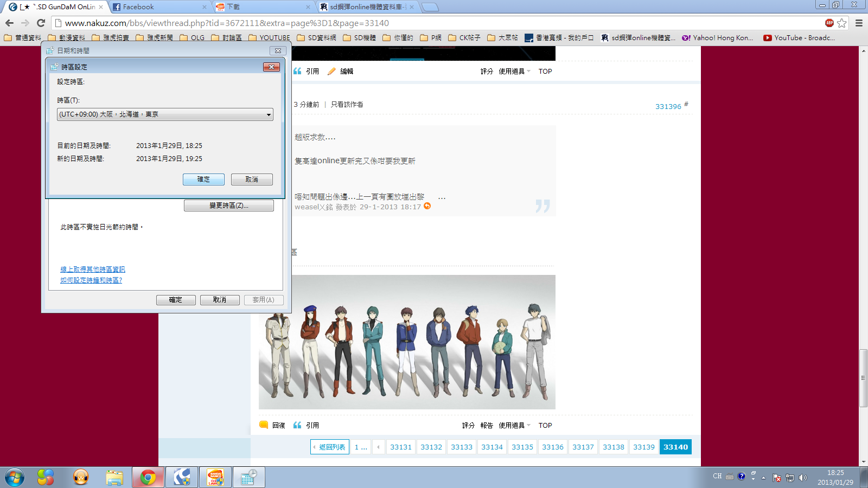
Task: Click post number 331396 link
Action: [x=668, y=106]
